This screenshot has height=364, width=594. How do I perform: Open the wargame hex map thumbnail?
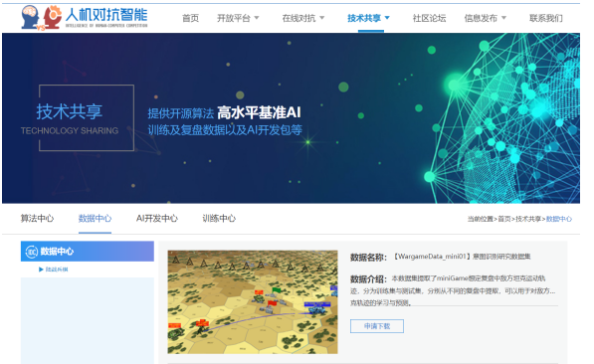(253, 302)
